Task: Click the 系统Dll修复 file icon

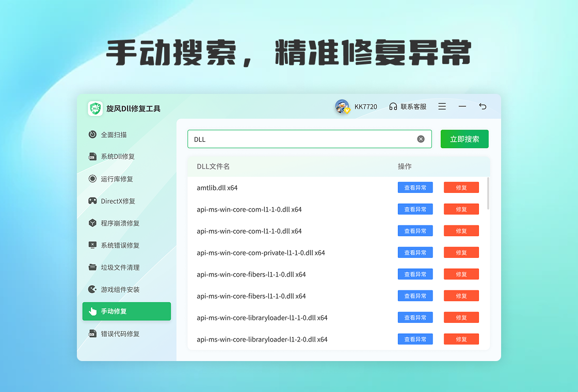Action: [92, 157]
